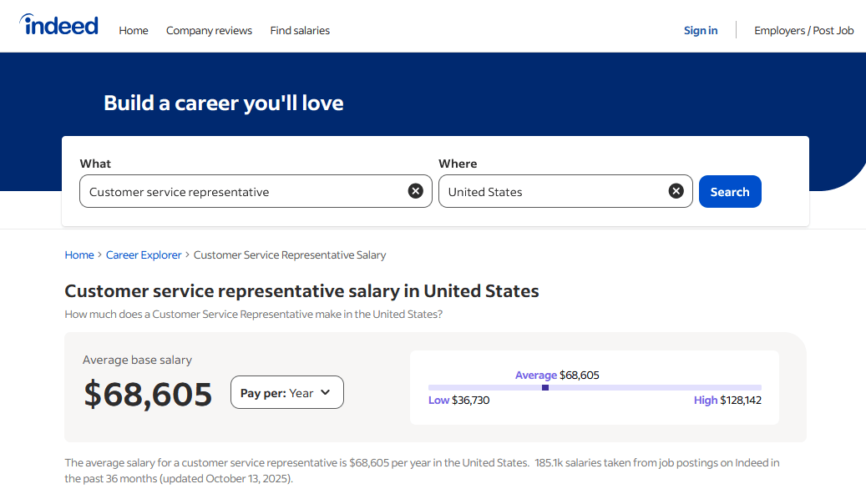The height and width of the screenshot is (504, 866).
Task: Open Home in the top navigation
Action: tap(134, 31)
